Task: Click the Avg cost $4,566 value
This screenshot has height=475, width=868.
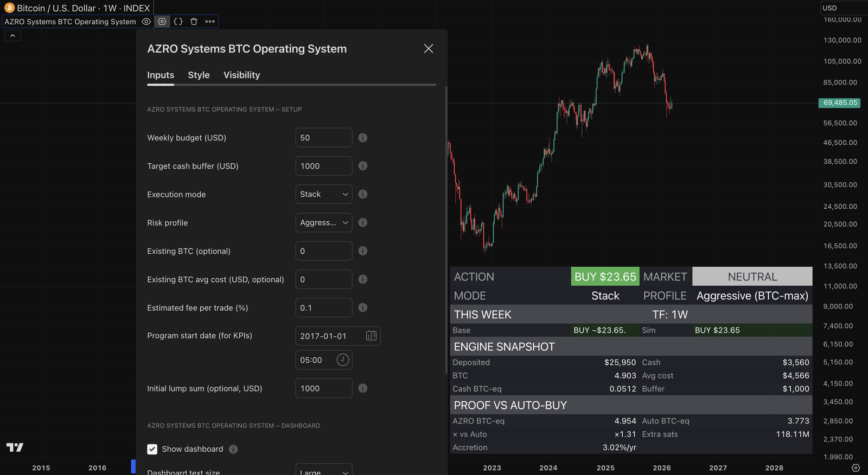Action: [x=796, y=375]
